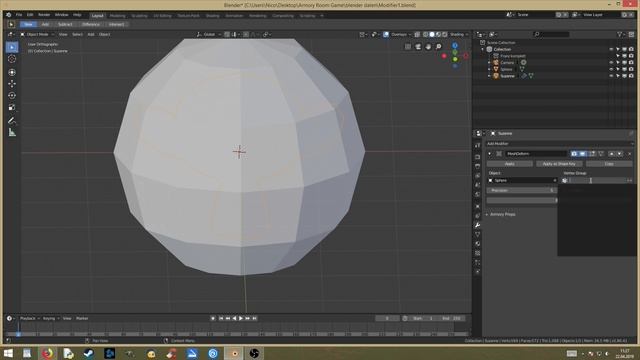This screenshot has width=640, height=360.
Task: Remove the MeshDeform modifier with X
Action: click(x=629, y=154)
